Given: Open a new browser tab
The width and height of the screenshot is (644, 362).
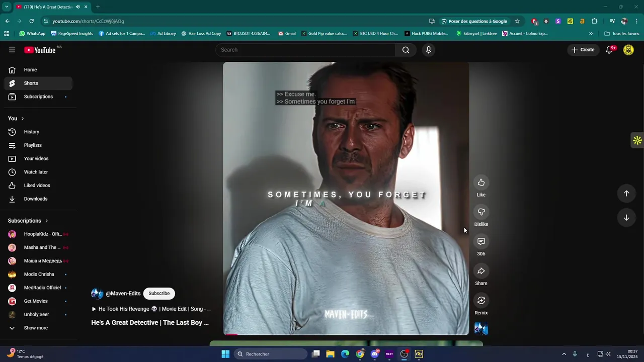Looking at the screenshot, I should [98, 7].
